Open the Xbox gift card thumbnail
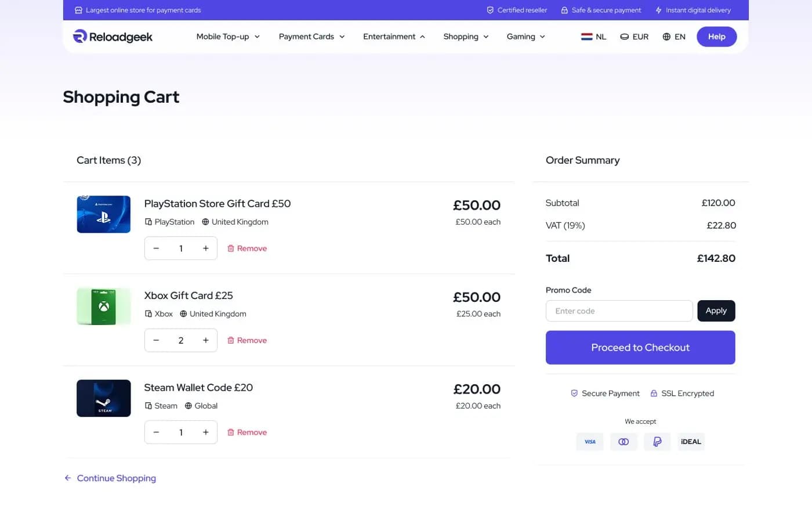 [x=104, y=306]
